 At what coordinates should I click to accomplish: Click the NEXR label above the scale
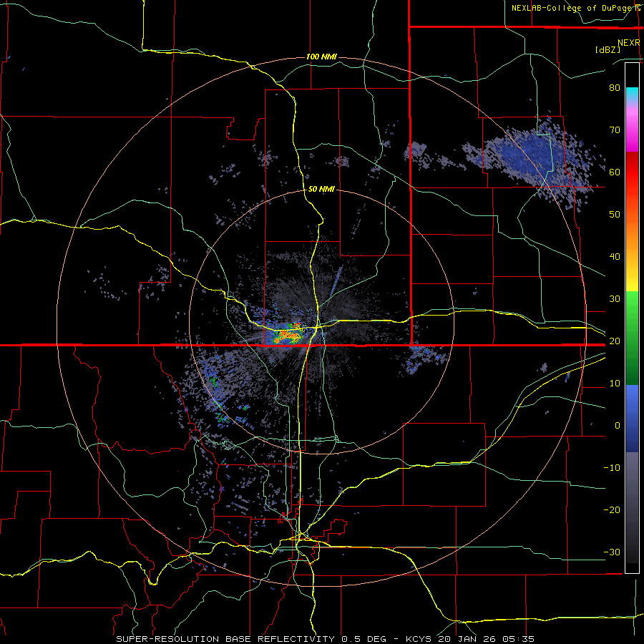click(628, 43)
